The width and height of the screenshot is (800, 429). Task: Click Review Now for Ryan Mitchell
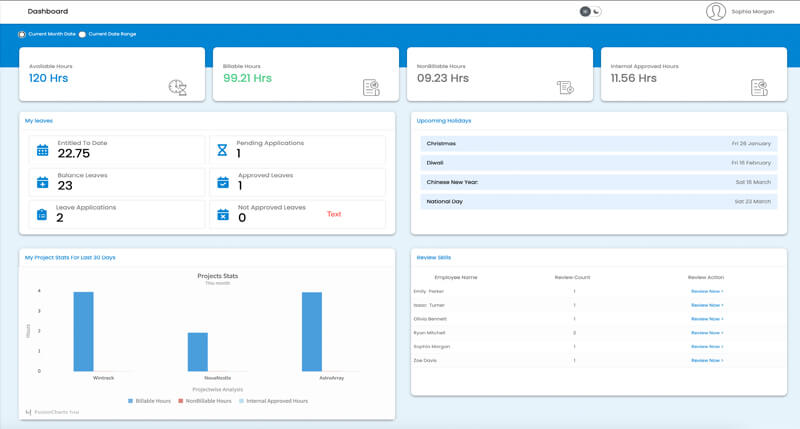point(706,332)
